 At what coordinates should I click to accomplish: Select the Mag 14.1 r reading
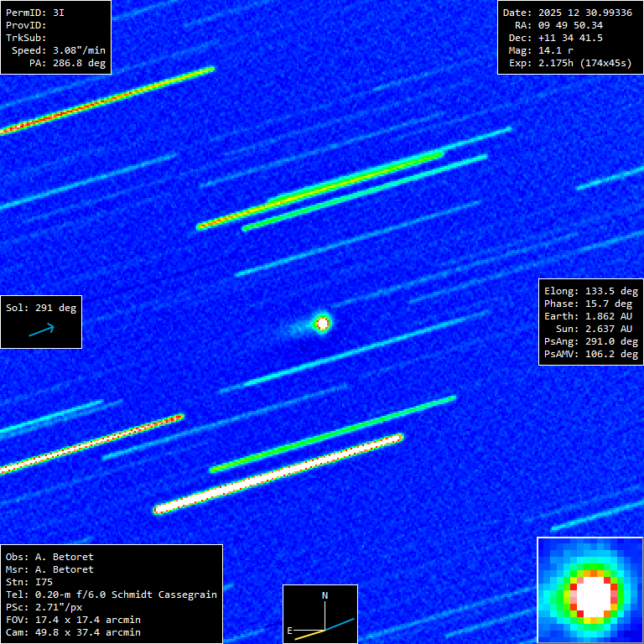(x=541, y=50)
